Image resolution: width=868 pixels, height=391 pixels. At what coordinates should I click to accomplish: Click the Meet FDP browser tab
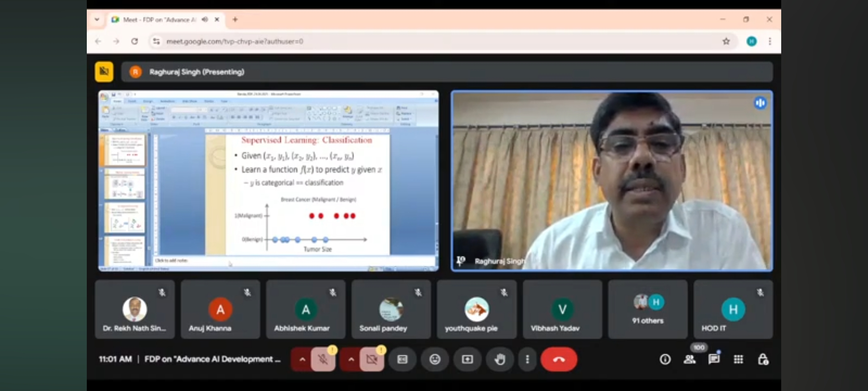159,20
